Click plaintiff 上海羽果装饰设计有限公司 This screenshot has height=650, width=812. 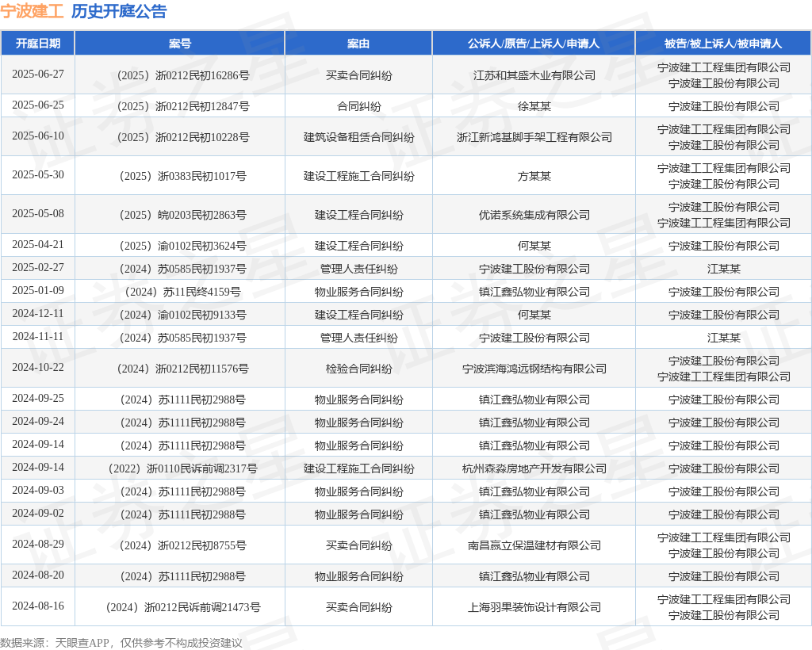[534, 607]
